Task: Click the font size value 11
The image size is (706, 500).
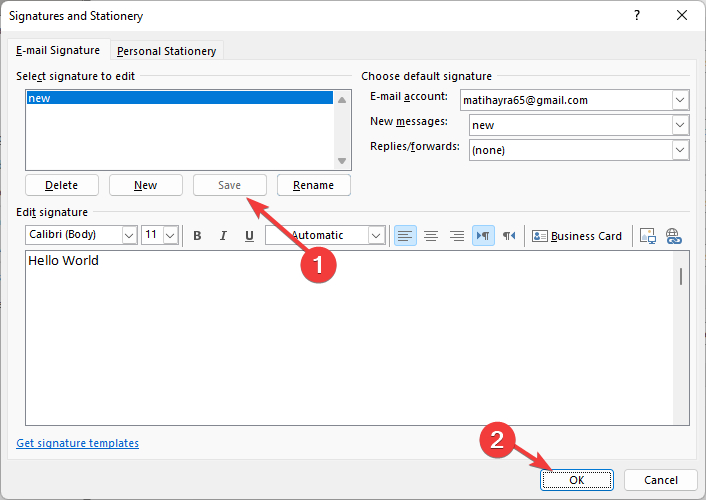Action: click(151, 235)
